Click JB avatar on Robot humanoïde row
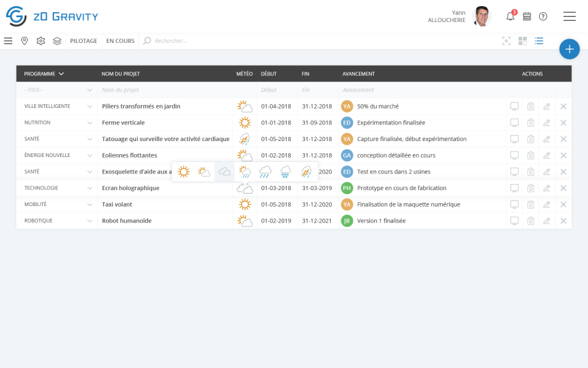Screen dimensions: 588x368 point(347,221)
